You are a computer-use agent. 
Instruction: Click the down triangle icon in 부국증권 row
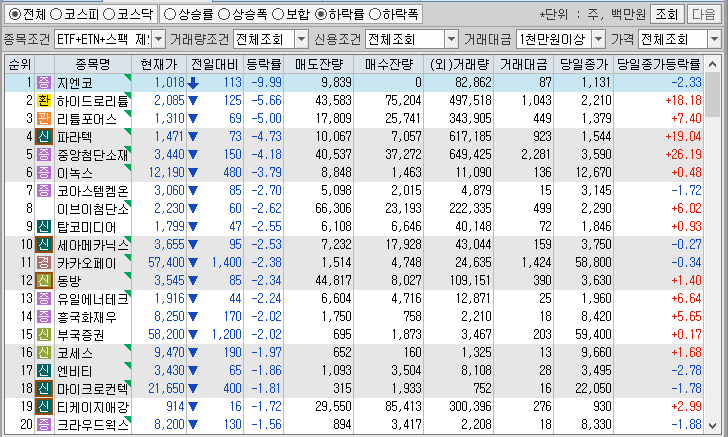193,335
